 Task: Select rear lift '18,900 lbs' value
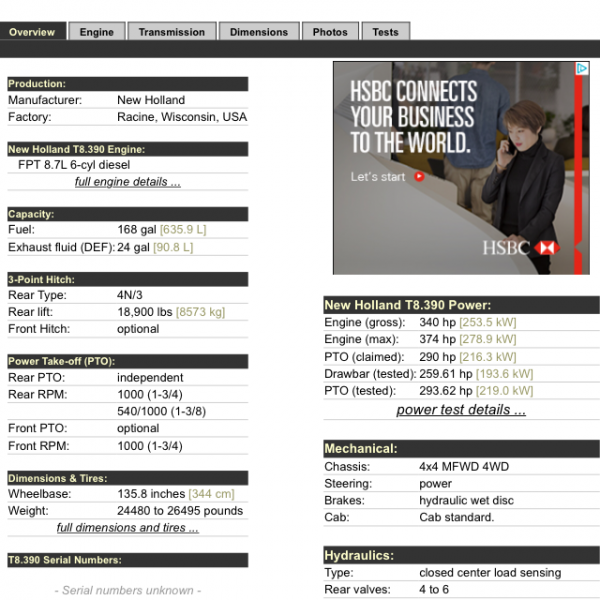[145, 312]
